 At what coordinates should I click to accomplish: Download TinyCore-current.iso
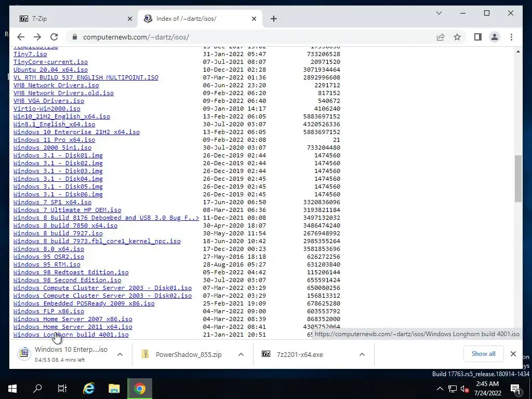(50, 62)
